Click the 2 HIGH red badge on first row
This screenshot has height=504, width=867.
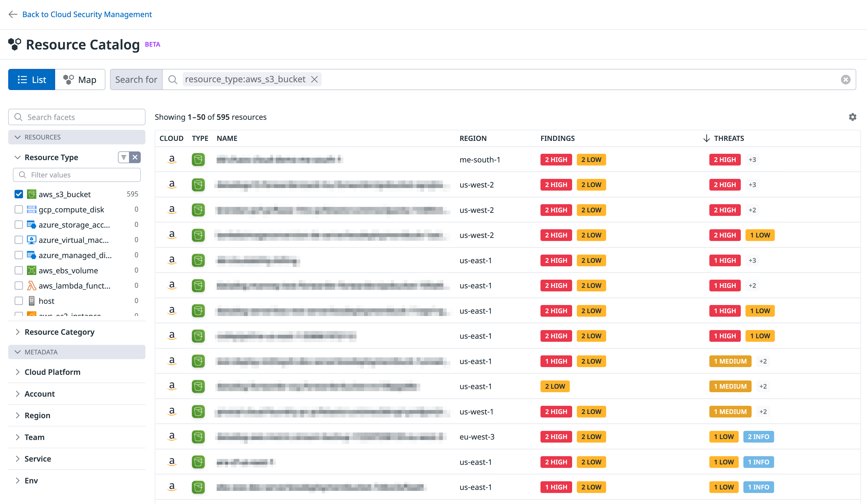point(556,159)
